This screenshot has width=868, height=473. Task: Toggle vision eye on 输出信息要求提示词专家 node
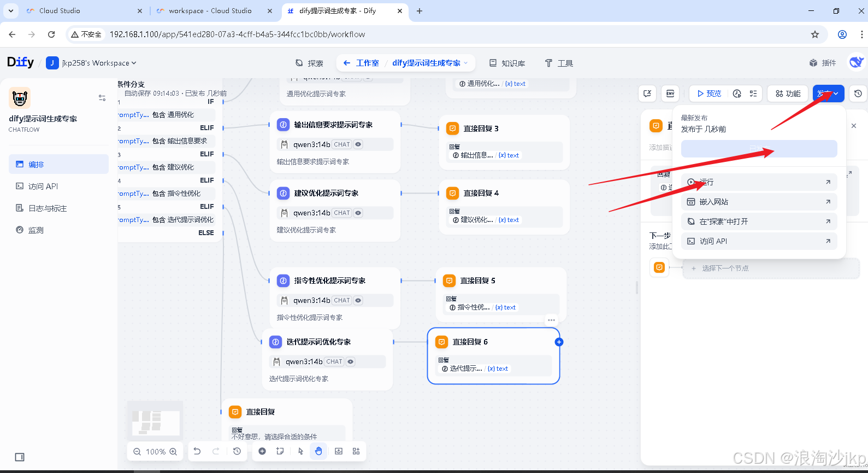click(x=358, y=144)
